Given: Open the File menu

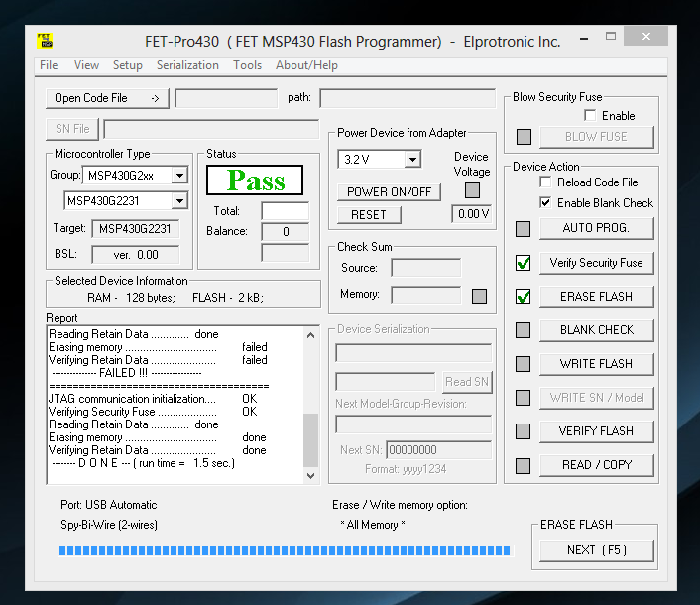Looking at the screenshot, I should point(49,65).
